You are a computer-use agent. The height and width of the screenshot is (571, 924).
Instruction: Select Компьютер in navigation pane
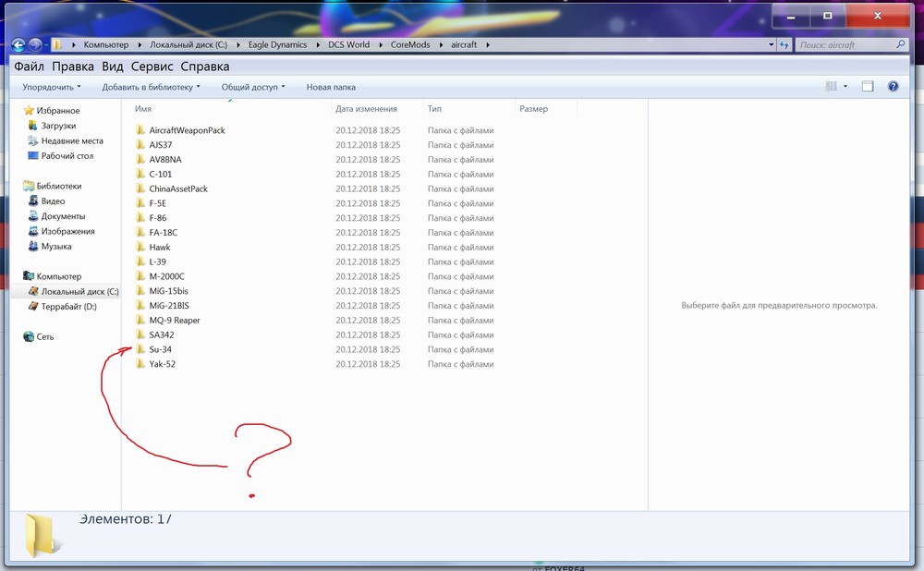point(59,276)
